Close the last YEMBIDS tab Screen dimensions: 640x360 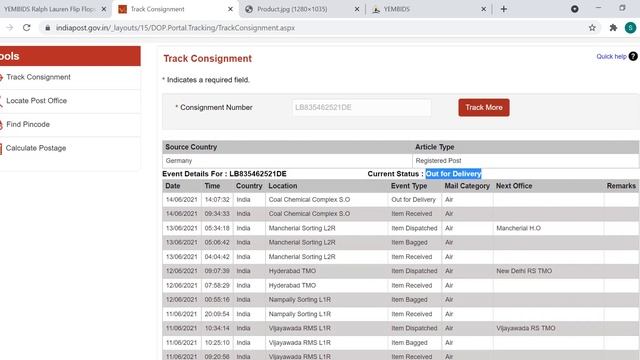(x=483, y=9)
